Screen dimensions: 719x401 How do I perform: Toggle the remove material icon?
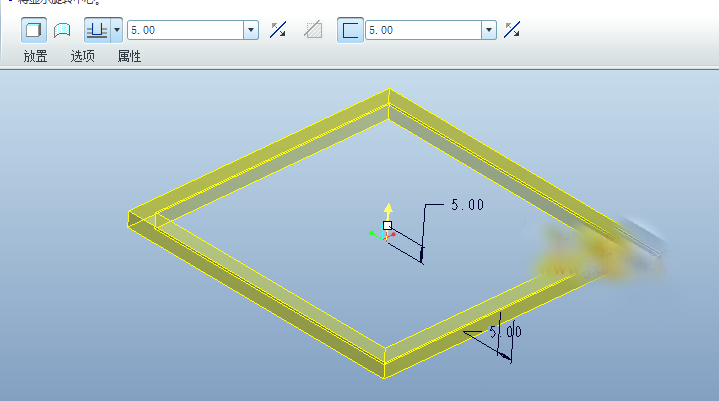coord(313,30)
